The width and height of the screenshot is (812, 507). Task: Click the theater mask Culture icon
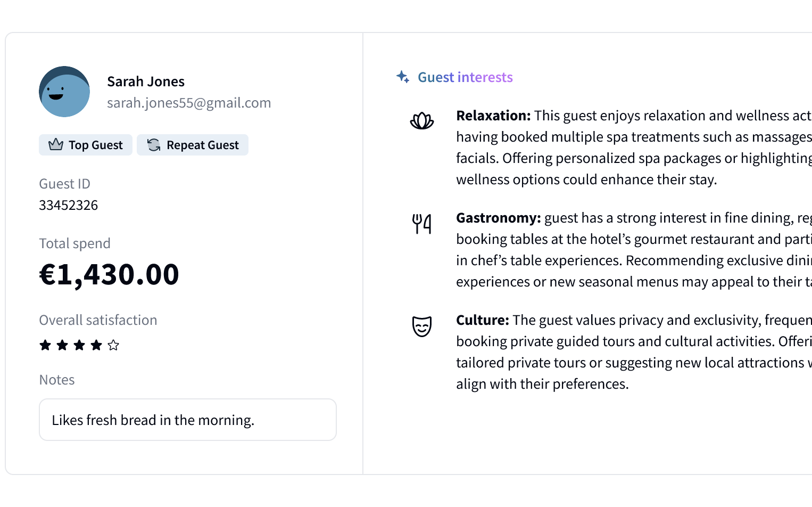coord(422,326)
